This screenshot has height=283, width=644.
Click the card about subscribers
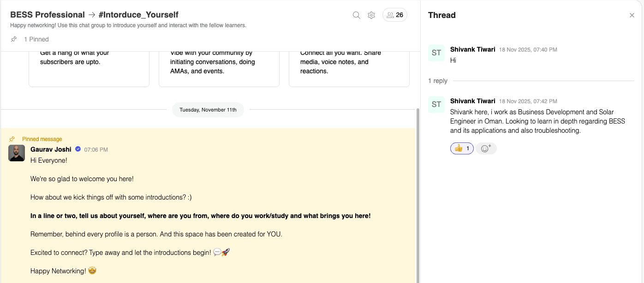89,69
